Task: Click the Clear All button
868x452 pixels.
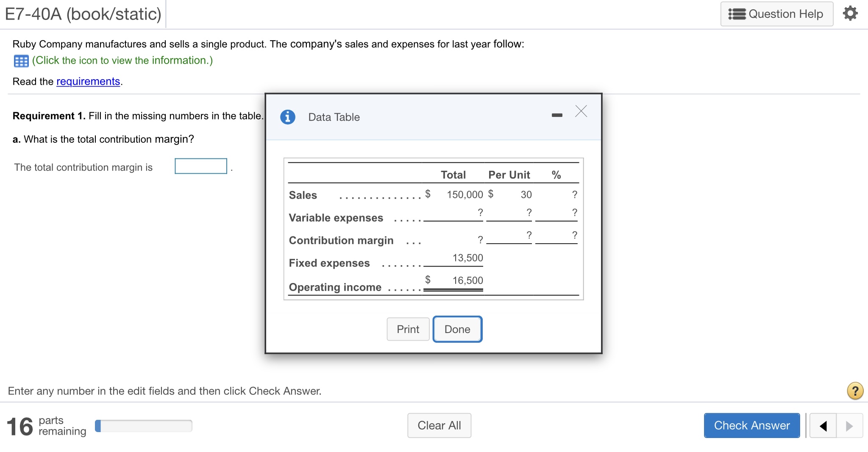Action: 439,425
